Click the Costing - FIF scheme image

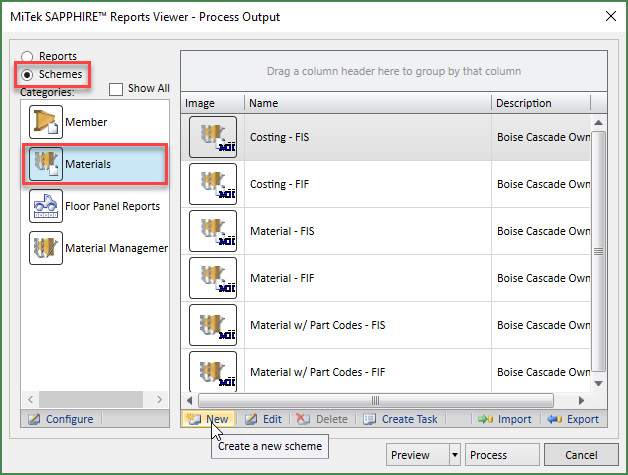(213, 184)
